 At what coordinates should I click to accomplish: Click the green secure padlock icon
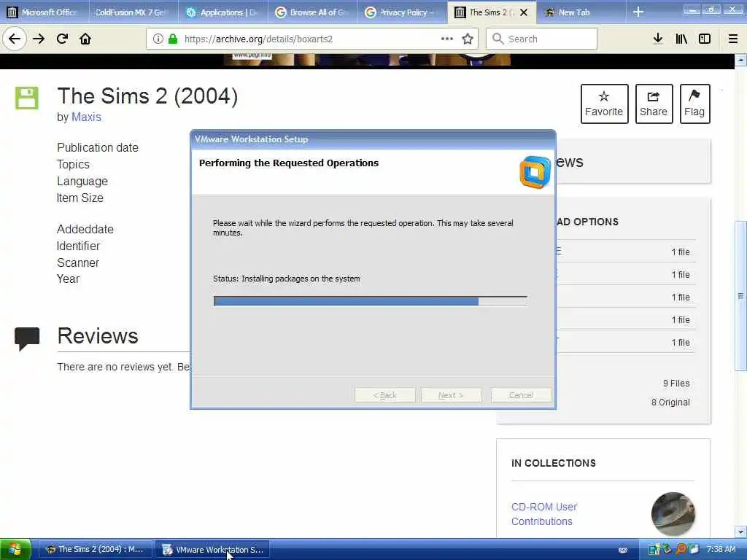pos(173,39)
